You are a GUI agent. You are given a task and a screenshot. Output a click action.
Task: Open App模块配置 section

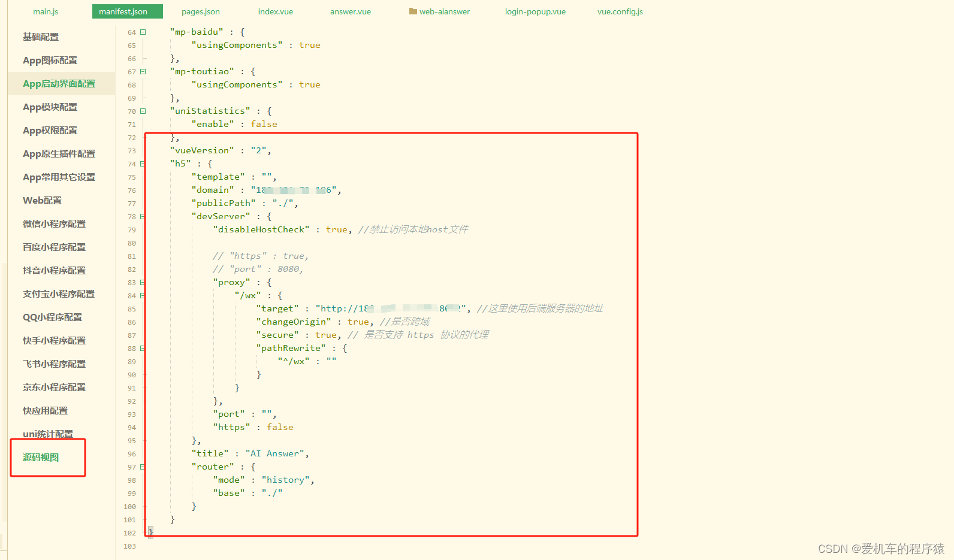[50, 107]
